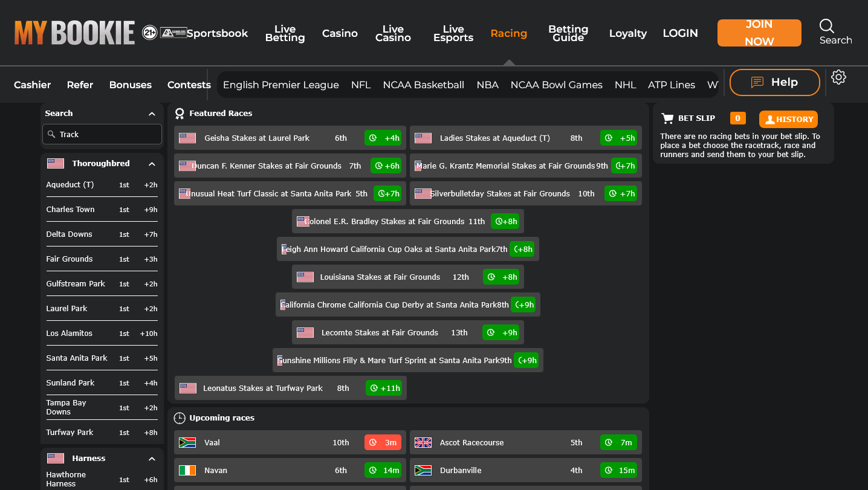Go to English Premier League lines
Viewport: 868px width, 490px height.
[281, 85]
